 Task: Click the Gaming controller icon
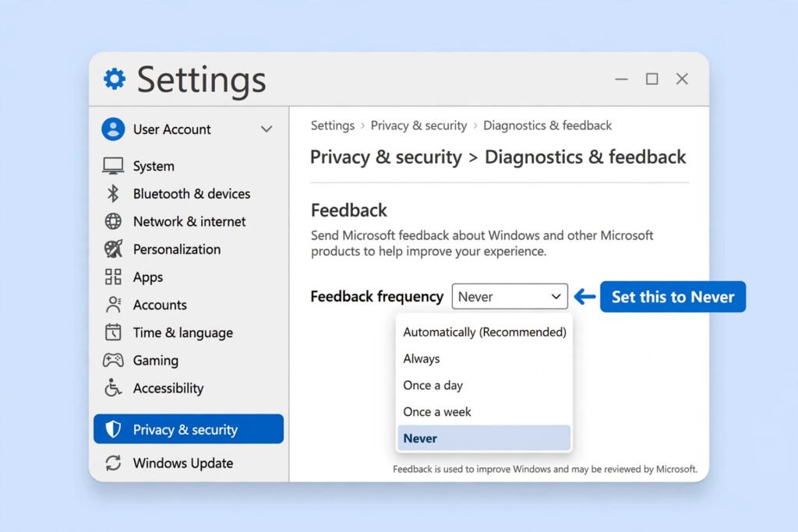tap(113, 360)
